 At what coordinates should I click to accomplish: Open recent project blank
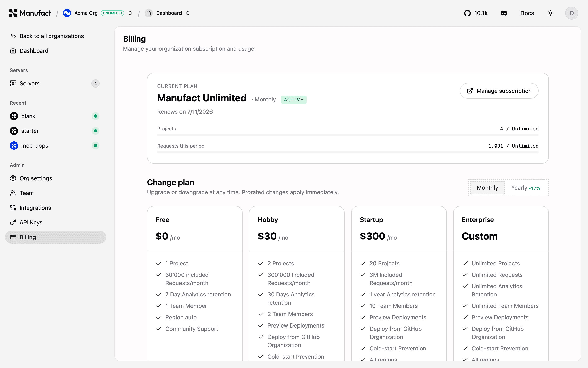click(x=55, y=116)
